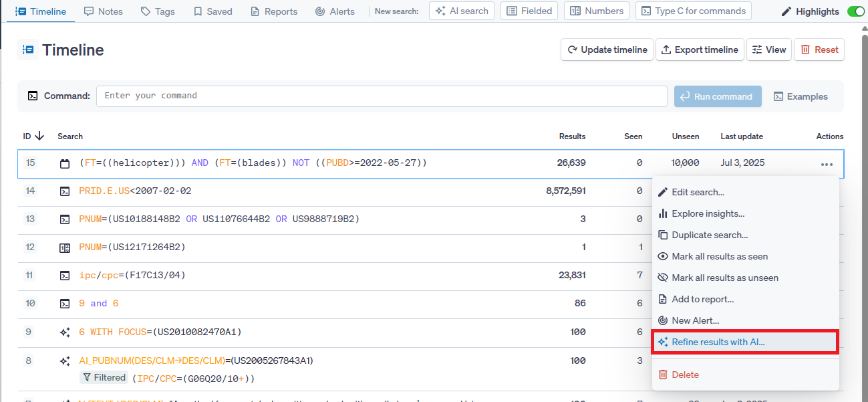Click the fielded search icon on row 12
The height and width of the screenshot is (402, 868).
point(65,247)
